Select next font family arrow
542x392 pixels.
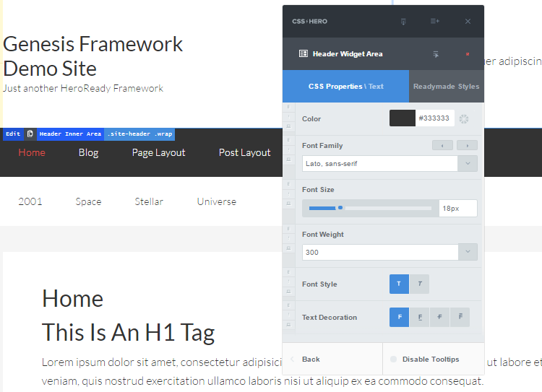pyautogui.click(x=467, y=146)
